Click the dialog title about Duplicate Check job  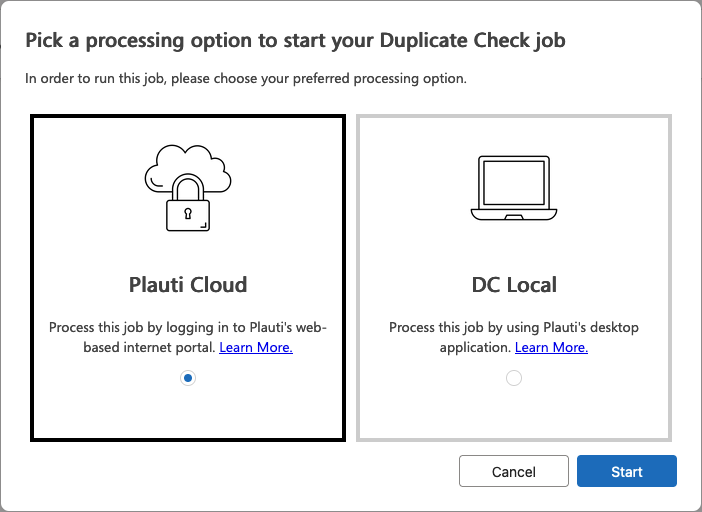295,41
